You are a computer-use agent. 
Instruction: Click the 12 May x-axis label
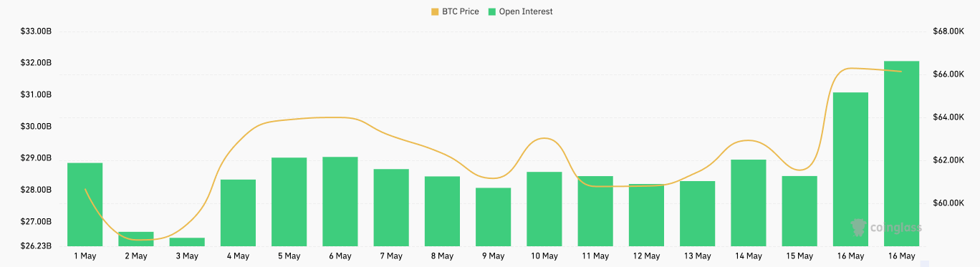click(x=646, y=256)
